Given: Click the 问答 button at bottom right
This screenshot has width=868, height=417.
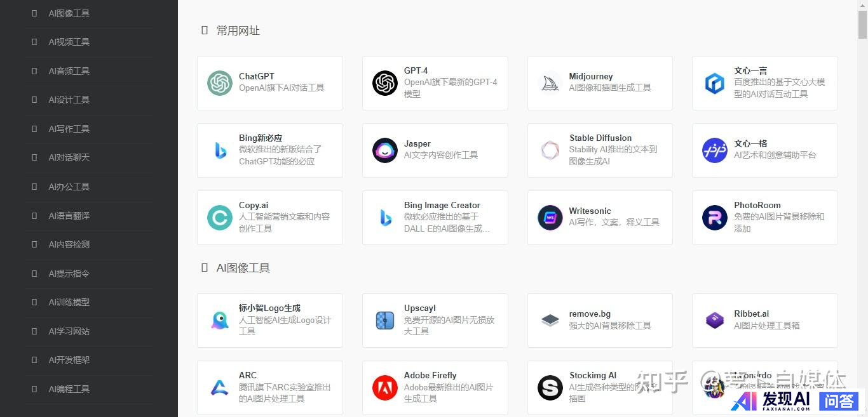Looking at the screenshot, I should tap(839, 400).
